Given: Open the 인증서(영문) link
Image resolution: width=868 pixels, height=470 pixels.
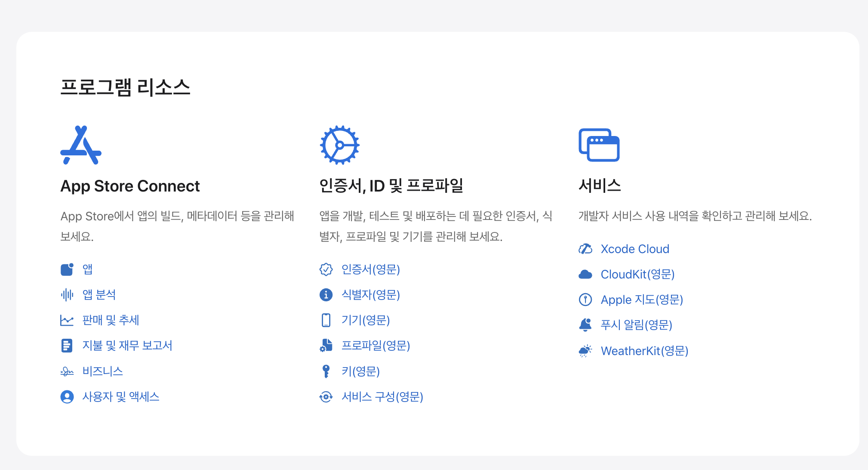Looking at the screenshot, I should pos(371,269).
